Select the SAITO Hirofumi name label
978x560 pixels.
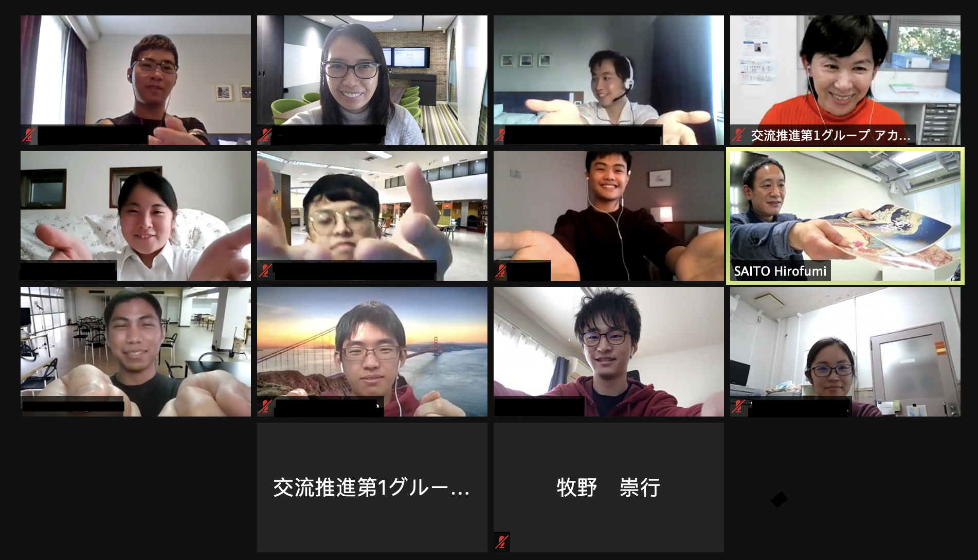coord(780,271)
